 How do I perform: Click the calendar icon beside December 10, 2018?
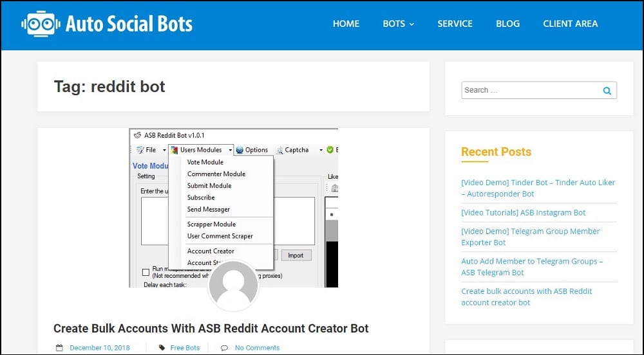(59, 348)
